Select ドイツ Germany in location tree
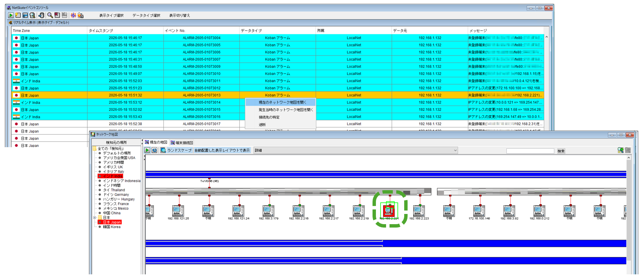Viewport: 644px width, 280px height. click(x=116, y=195)
